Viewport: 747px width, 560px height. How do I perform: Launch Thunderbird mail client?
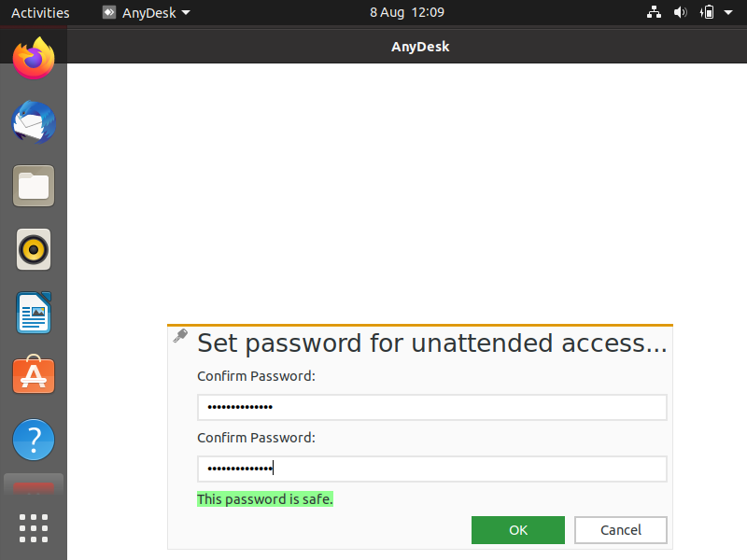pyautogui.click(x=34, y=122)
